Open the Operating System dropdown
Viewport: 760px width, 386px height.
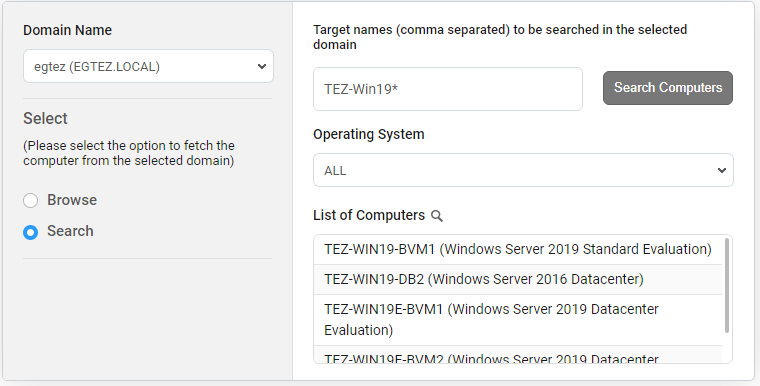pos(523,170)
